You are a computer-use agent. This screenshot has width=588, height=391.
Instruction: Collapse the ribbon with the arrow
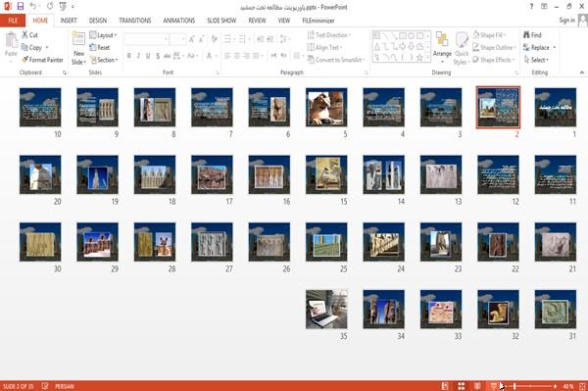(581, 73)
